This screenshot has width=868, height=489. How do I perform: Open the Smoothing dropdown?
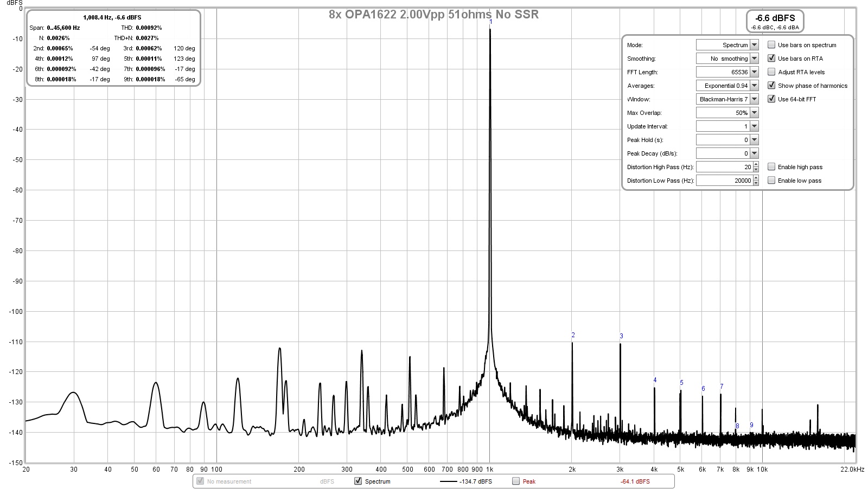pyautogui.click(x=754, y=59)
